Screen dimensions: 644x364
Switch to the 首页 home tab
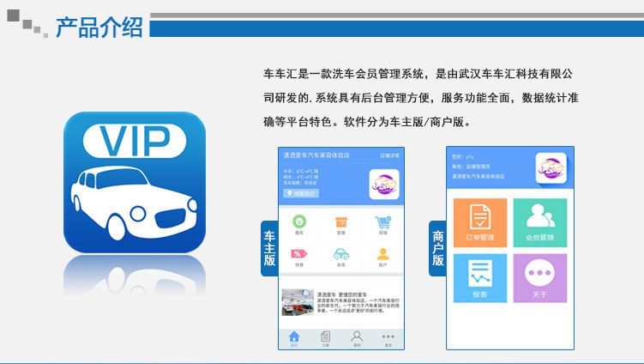pos(294,338)
